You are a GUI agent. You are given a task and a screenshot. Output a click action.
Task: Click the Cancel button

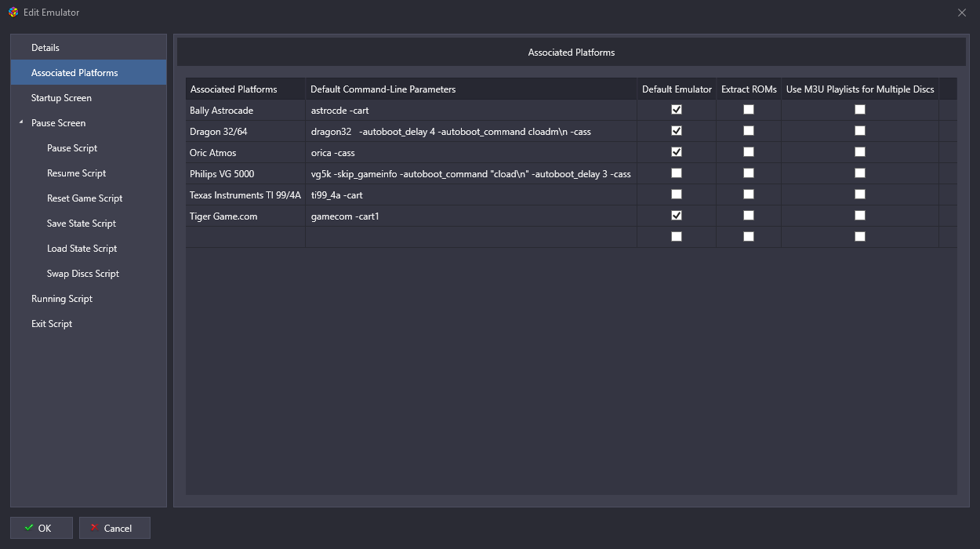click(114, 528)
